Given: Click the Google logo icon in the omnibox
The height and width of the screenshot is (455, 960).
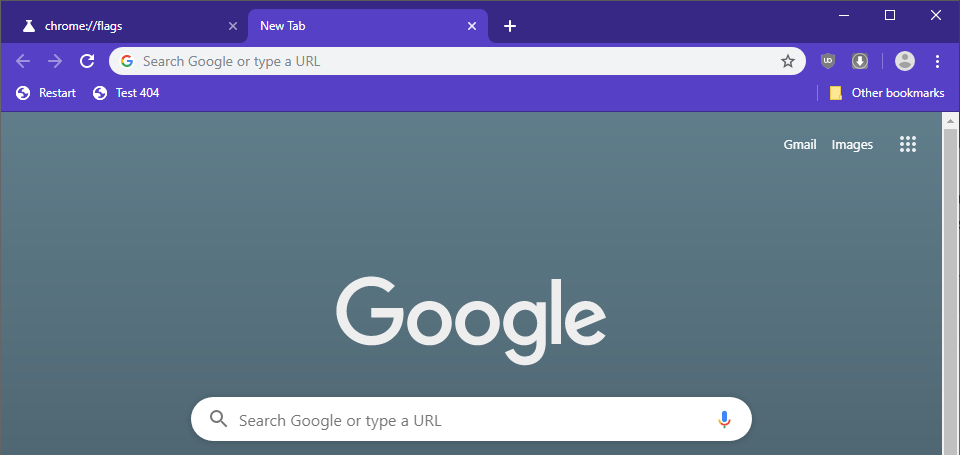Looking at the screenshot, I should click(127, 61).
